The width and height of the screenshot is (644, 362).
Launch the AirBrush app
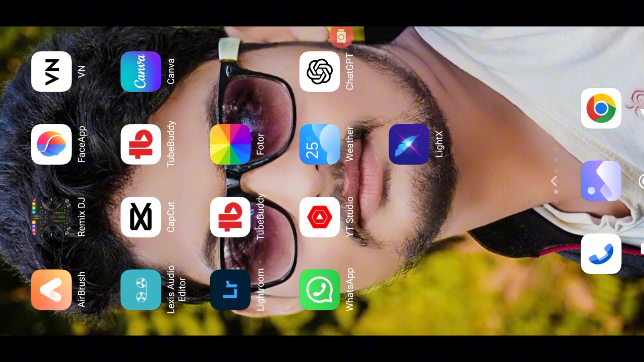click(51, 290)
